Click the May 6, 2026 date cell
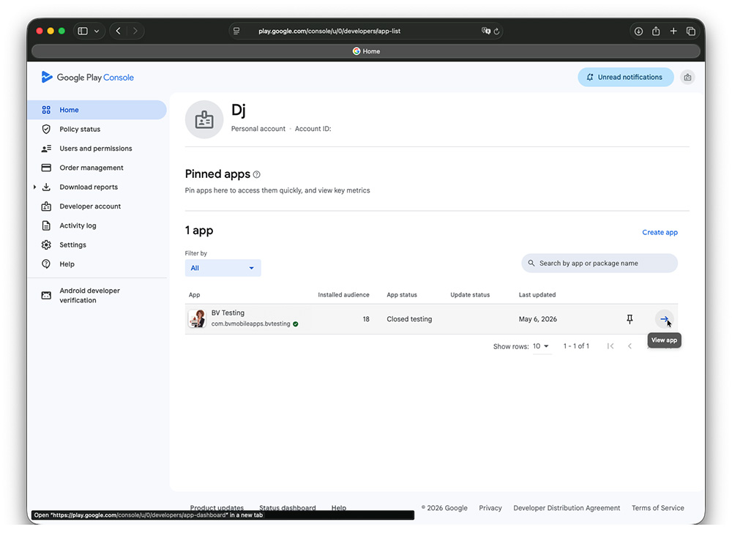Screen dimensions: 732x560 pos(538,319)
